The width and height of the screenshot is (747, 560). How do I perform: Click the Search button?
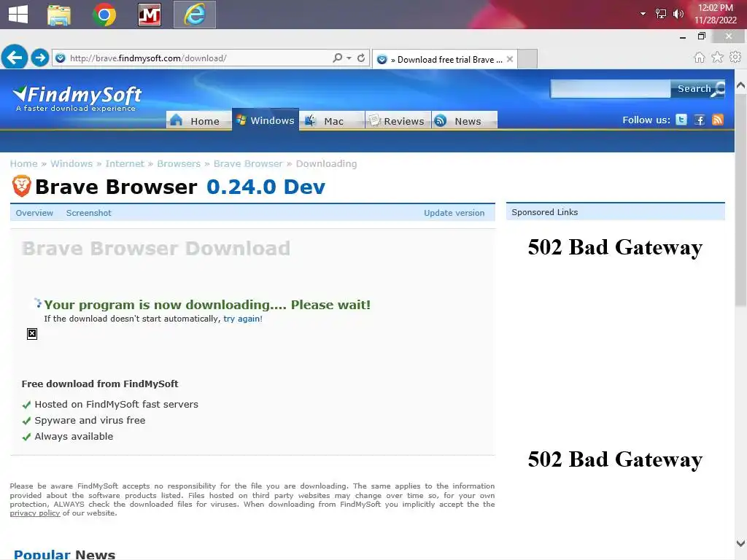(x=698, y=88)
